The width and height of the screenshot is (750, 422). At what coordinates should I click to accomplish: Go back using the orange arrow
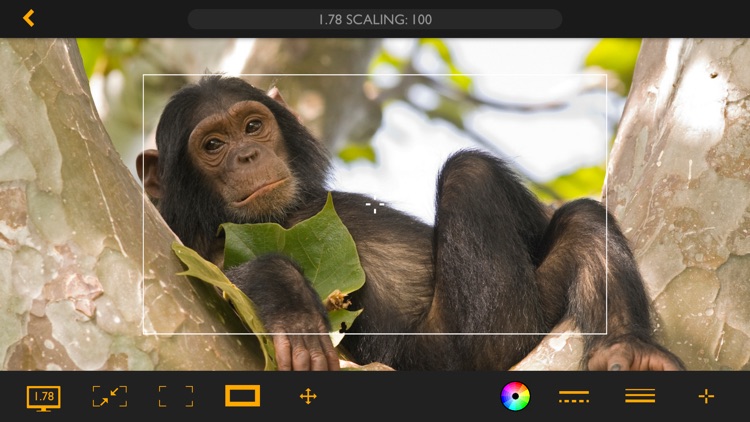(28, 18)
